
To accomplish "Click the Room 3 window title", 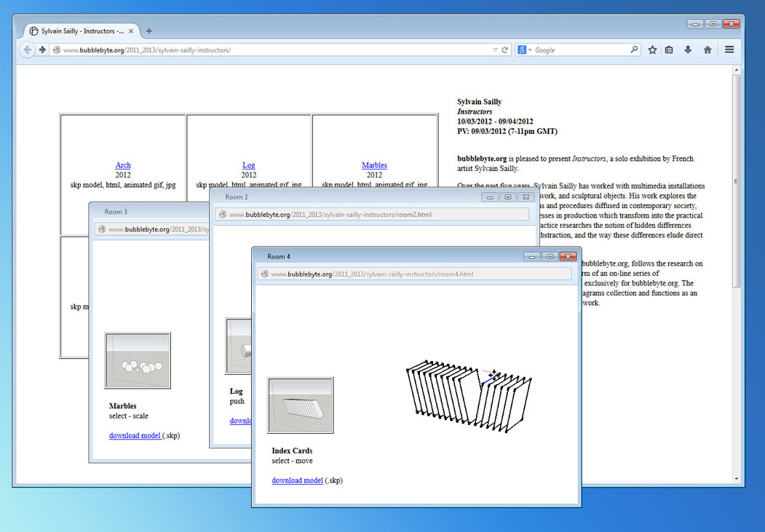I will (116, 212).
